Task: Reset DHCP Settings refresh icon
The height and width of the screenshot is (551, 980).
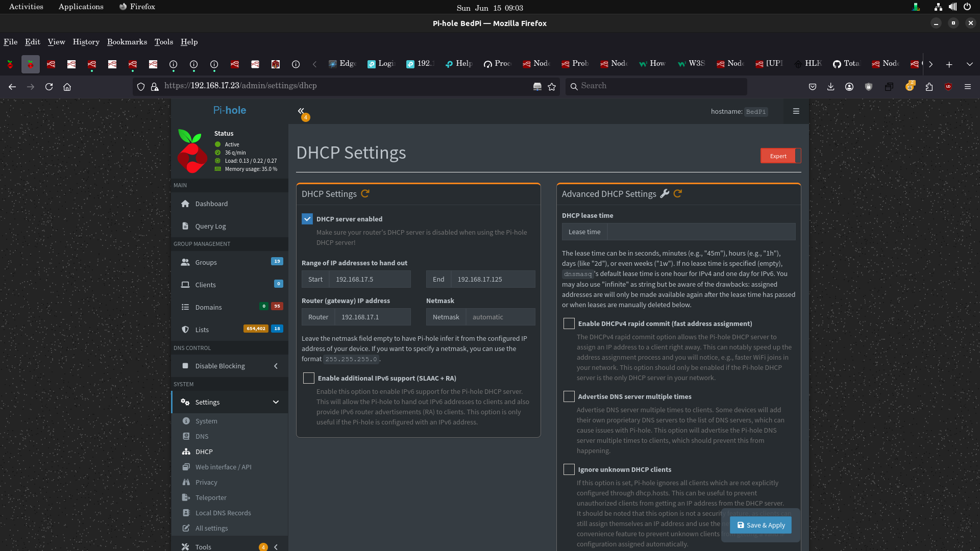Action: [365, 194]
